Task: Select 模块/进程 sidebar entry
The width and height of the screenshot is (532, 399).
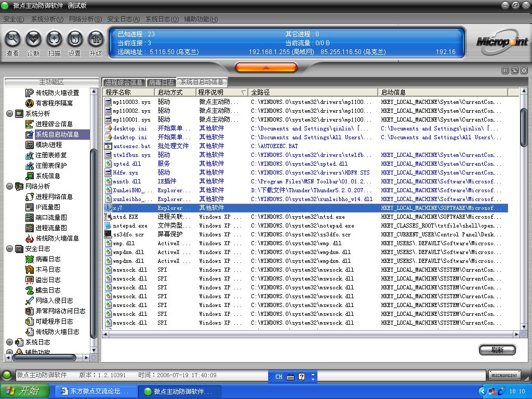Action: 48,145
